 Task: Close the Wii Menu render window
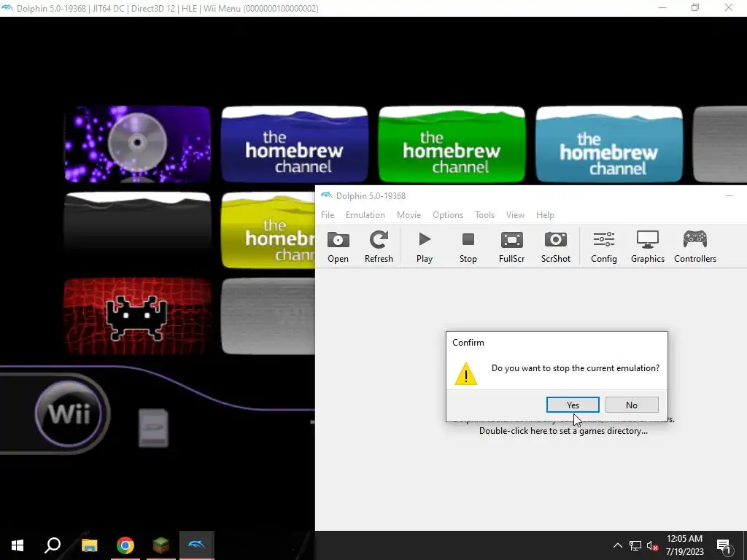(x=729, y=8)
